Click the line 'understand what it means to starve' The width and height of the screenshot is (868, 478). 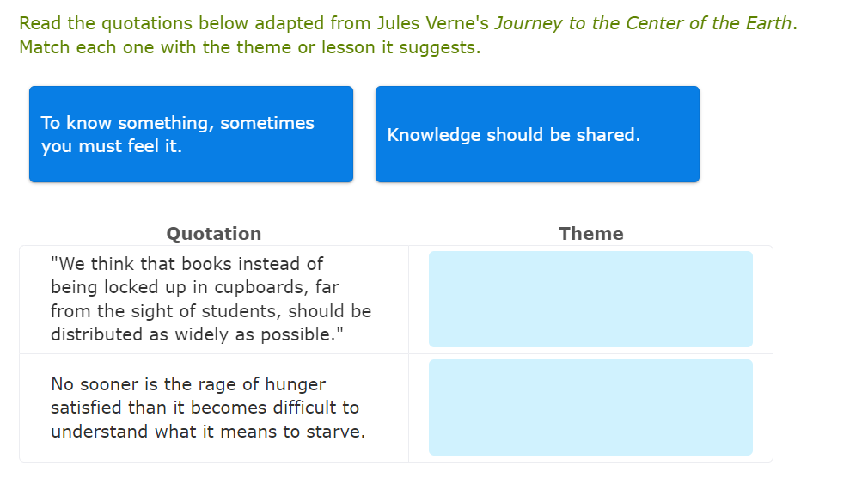click(x=207, y=432)
